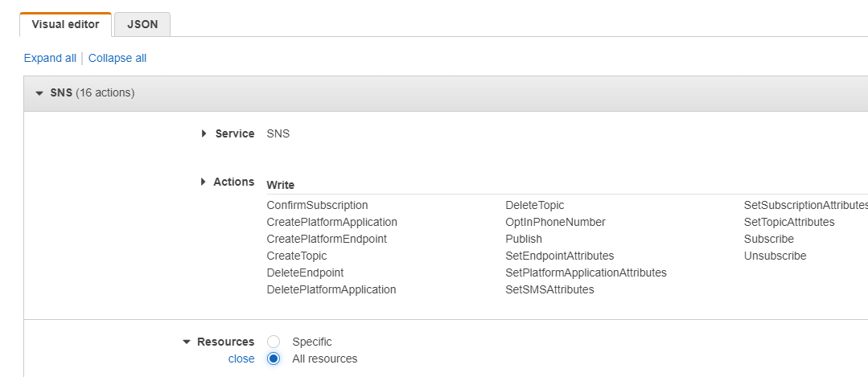Expand the Actions row triangle
The width and height of the screenshot is (868, 377).
[204, 182]
